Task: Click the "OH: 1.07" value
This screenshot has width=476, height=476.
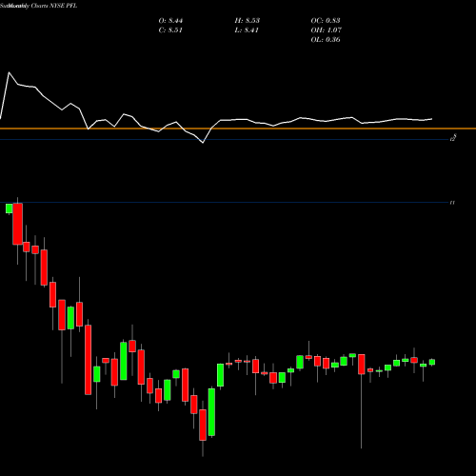Action: [x=326, y=30]
